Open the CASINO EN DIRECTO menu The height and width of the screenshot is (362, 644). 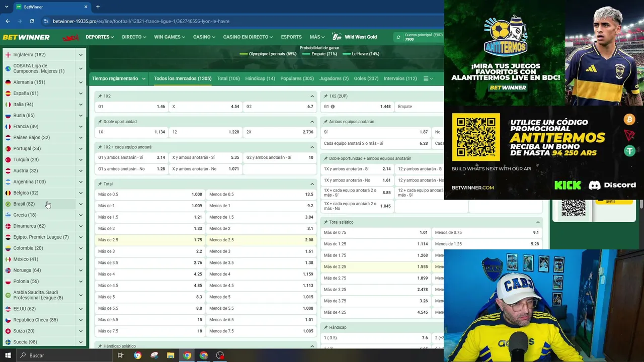(x=248, y=37)
